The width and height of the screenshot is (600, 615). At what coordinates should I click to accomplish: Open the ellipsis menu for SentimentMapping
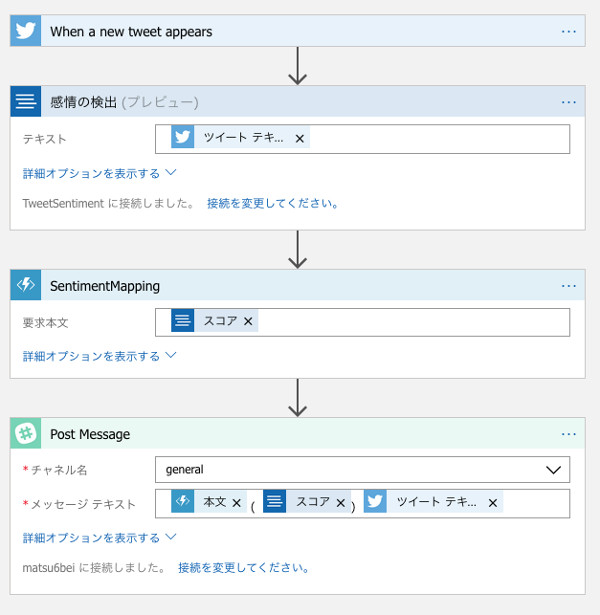click(x=569, y=286)
